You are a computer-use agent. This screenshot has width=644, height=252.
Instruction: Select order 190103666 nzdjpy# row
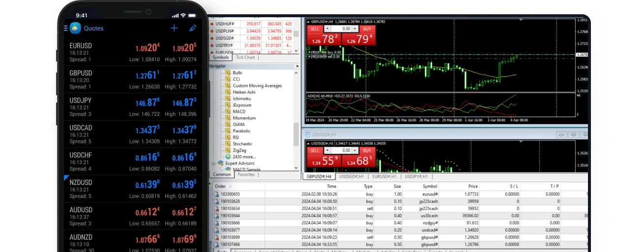point(400,222)
